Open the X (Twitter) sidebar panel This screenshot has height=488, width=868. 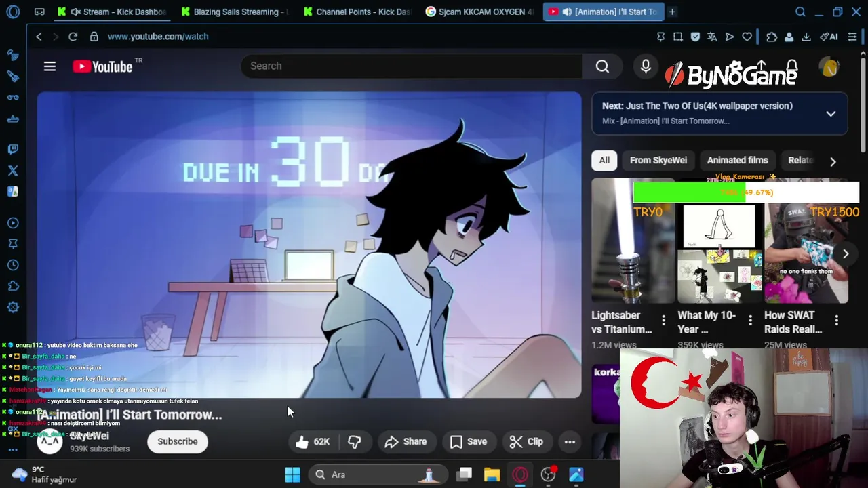coord(13,171)
